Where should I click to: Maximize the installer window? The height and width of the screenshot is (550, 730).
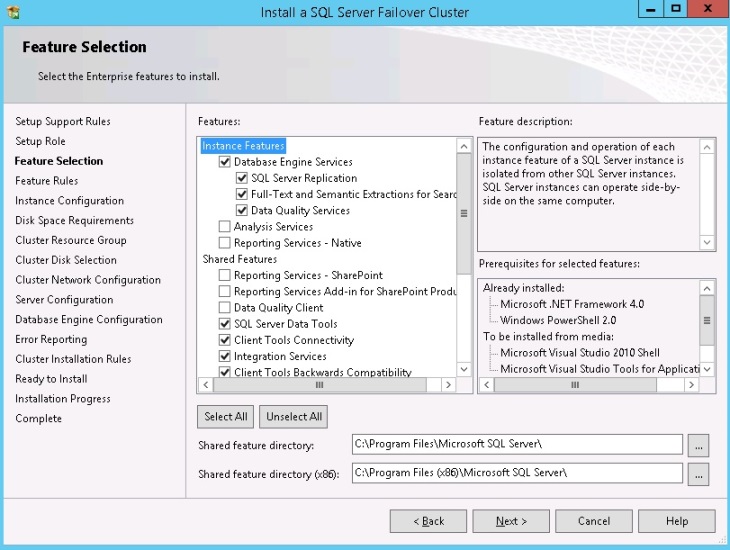coord(676,9)
